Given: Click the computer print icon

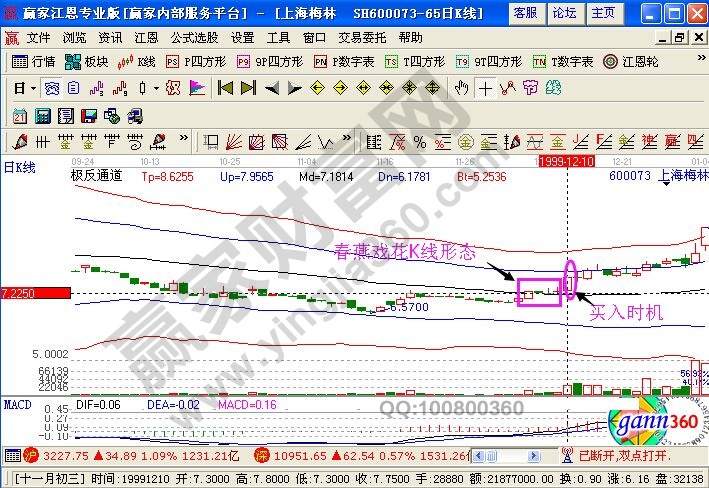Looking at the screenshot, I should [135, 117].
